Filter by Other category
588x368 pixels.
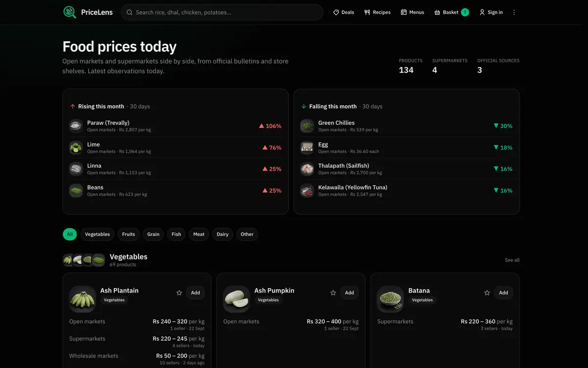[247, 235]
